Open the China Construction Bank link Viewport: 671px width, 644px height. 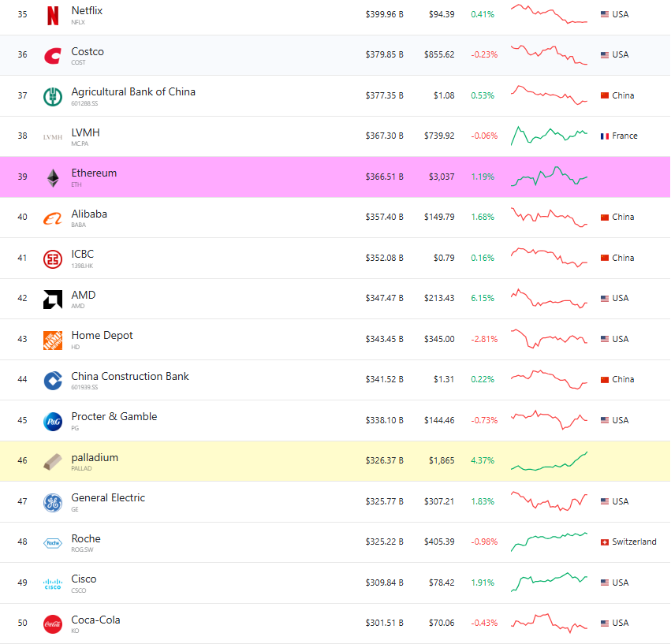130,376
